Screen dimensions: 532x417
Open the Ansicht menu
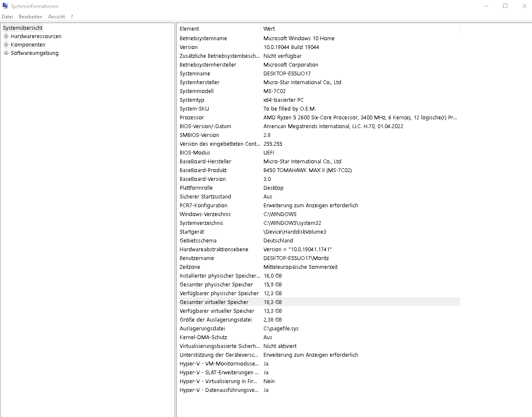click(57, 17)
